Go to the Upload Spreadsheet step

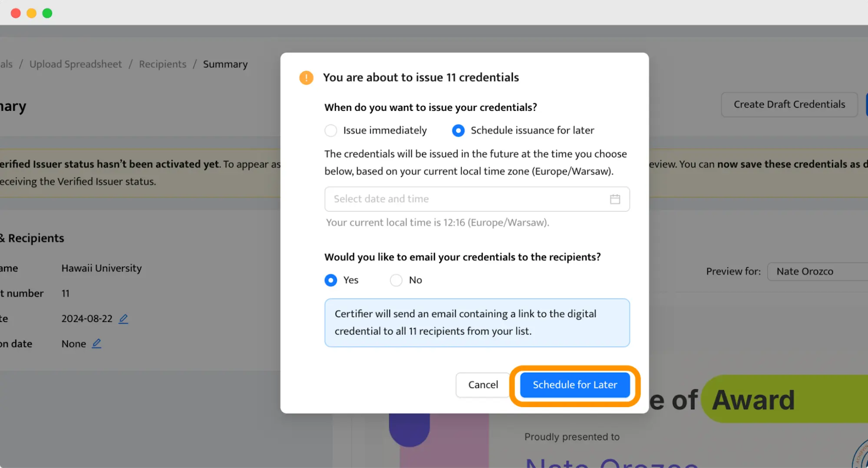[x=75, y=64]
